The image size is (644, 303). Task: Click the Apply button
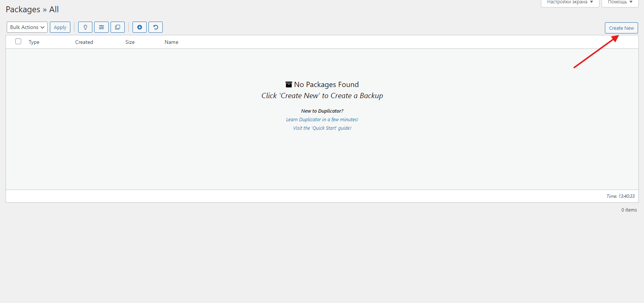coord(60,27)
